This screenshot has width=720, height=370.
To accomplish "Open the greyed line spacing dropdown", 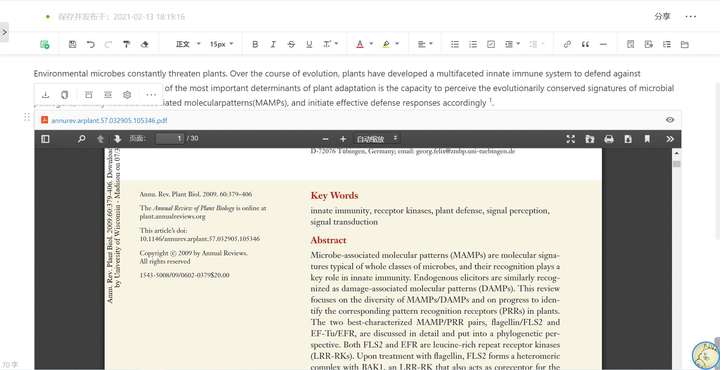I will coord(536,45).
